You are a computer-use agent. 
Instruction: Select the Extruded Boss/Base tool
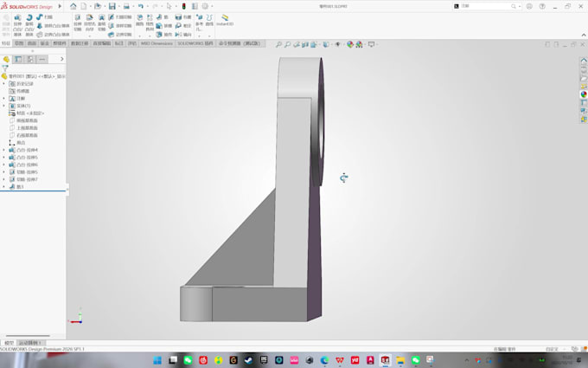click(x=17, y=25)
